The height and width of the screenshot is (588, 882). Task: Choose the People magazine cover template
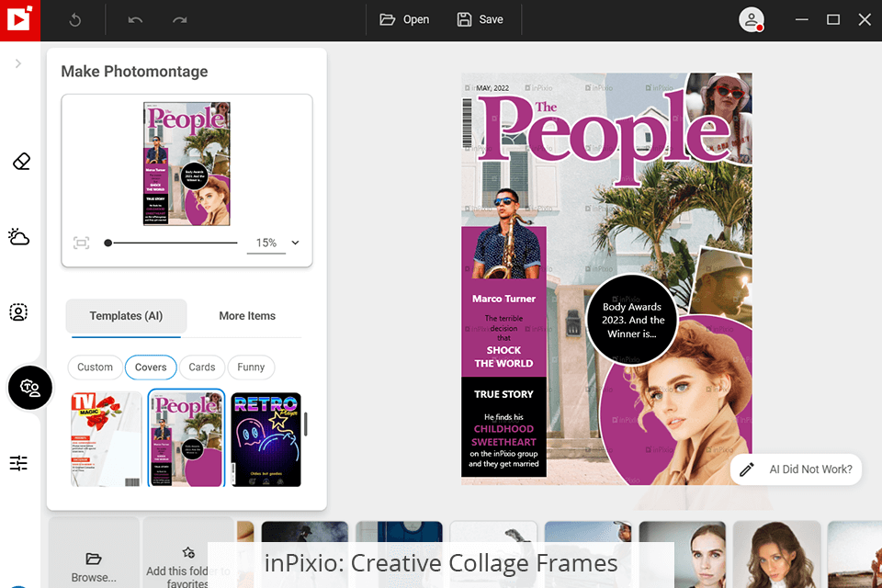[187, 438]
